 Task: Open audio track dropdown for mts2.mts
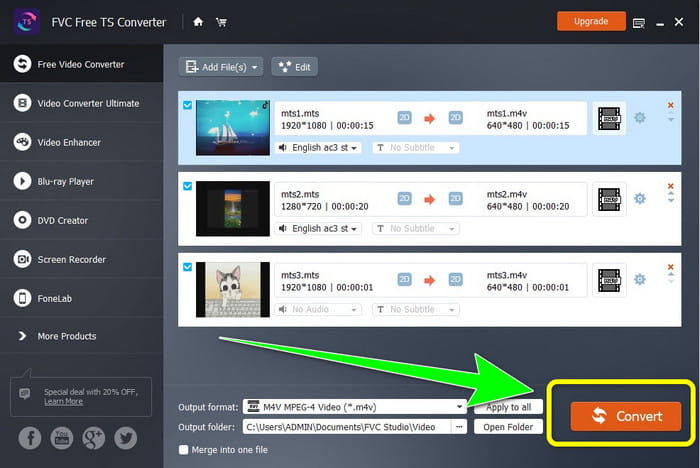319,229
